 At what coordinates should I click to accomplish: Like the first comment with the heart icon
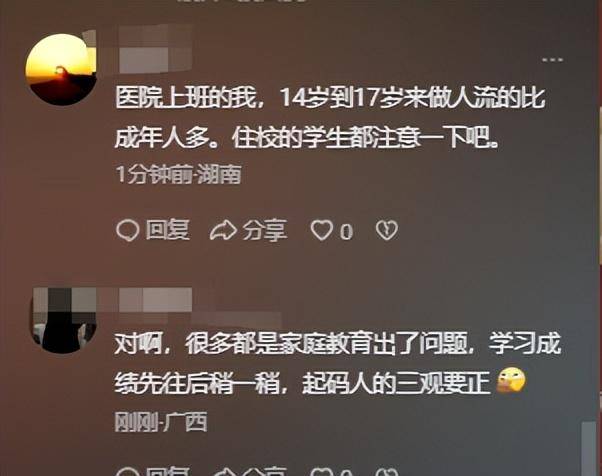(x=321, y=230)
